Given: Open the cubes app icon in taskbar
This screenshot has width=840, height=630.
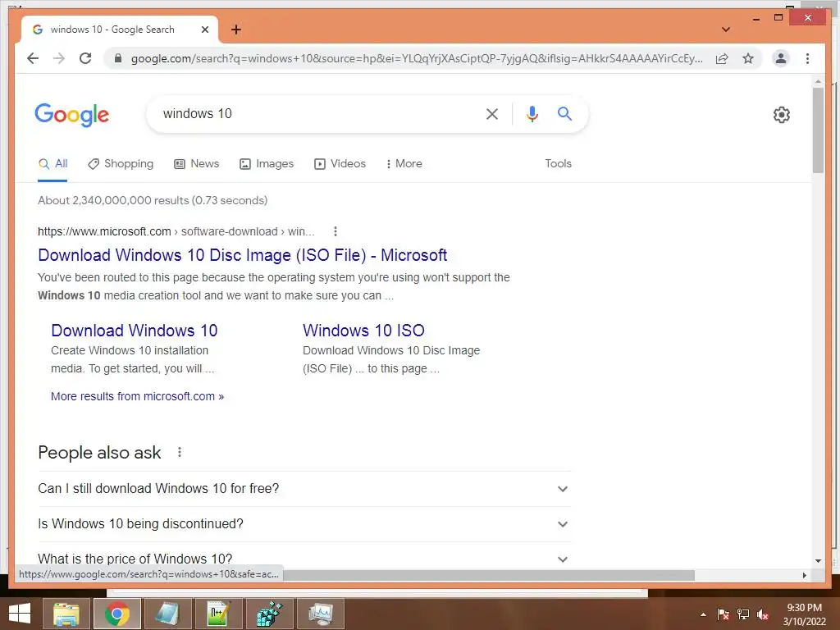Looking at the screenshot, I should pyautogui.click(x=269, y=614).
